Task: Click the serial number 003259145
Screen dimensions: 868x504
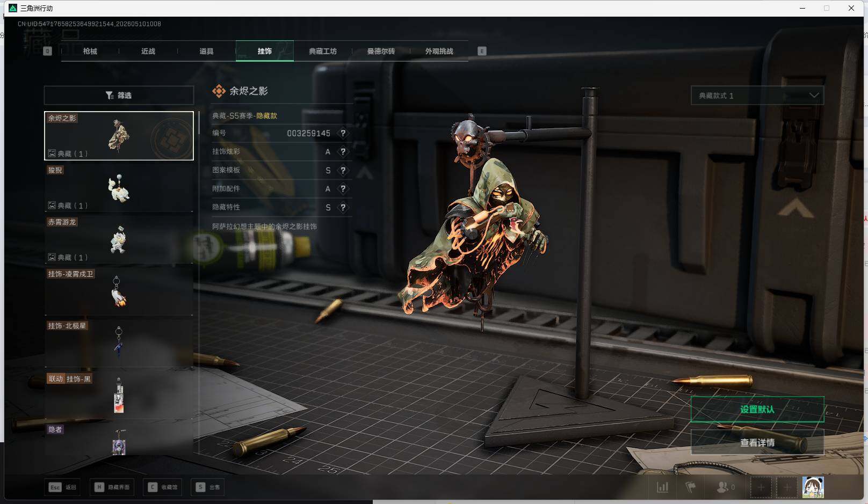Action: (308, 133)
